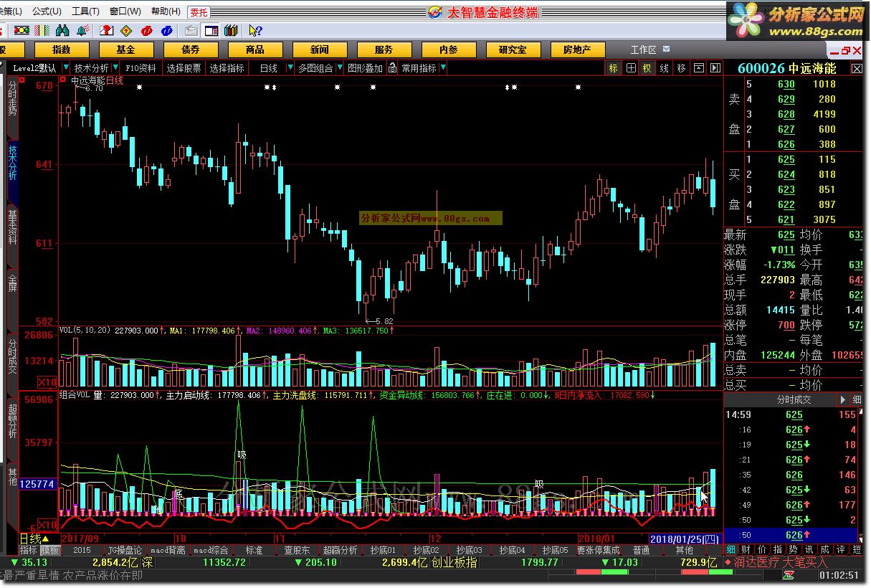Open the 工作区 dropdown arrow
The width and height of the screenshot is (871, 588).
pyautogui.click(x=666, y=49)
